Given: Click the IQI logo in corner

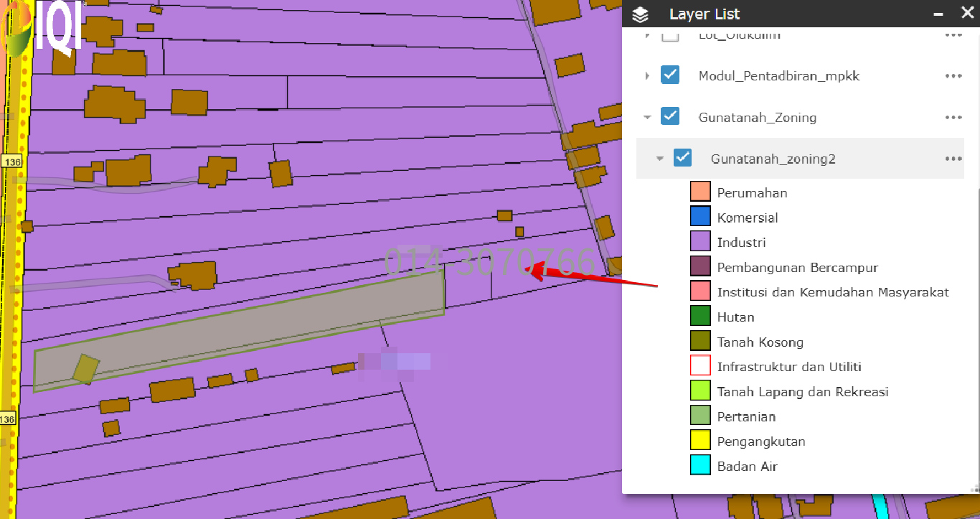Looking at the screenshot, I should click(x=42, y=29).
